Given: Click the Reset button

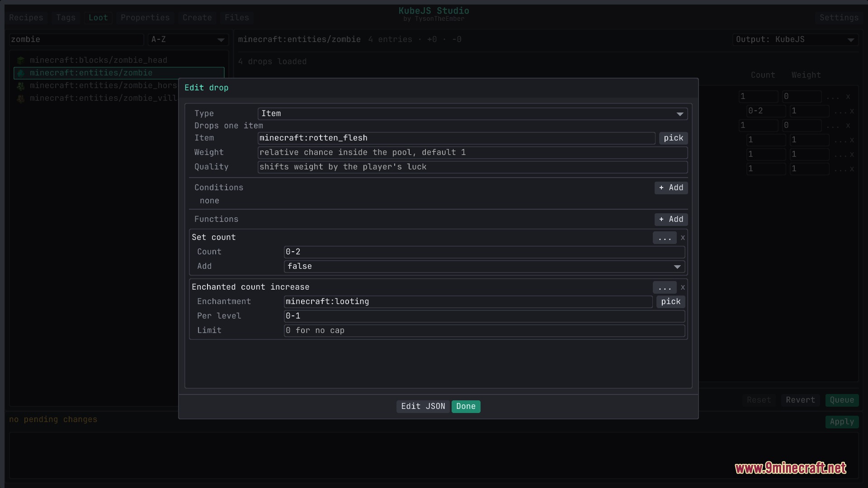Looking at the screenshot, I should (x=759, y=400).
